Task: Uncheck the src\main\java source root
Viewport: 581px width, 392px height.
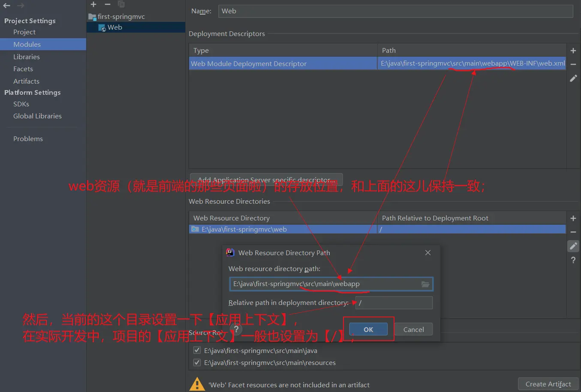Action: coord(197,350)
